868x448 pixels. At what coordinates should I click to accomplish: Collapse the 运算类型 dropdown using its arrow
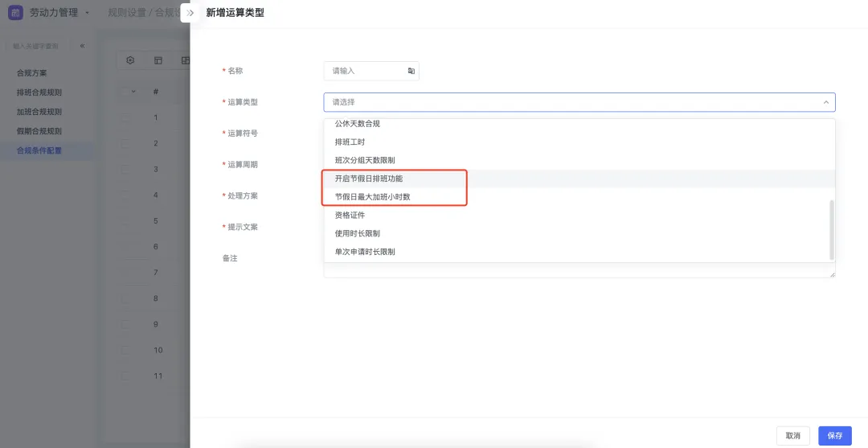[825, 102]
